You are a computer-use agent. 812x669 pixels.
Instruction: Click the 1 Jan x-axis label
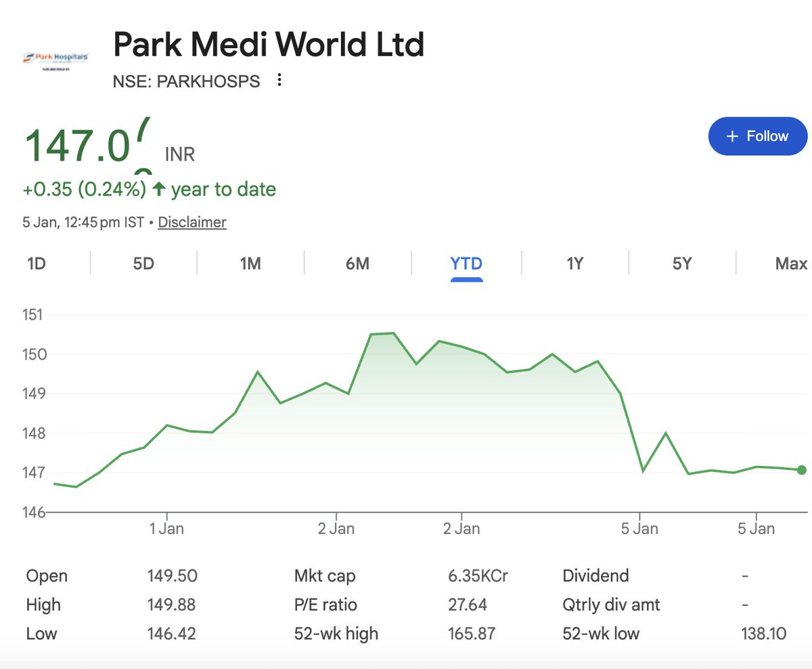166,528
